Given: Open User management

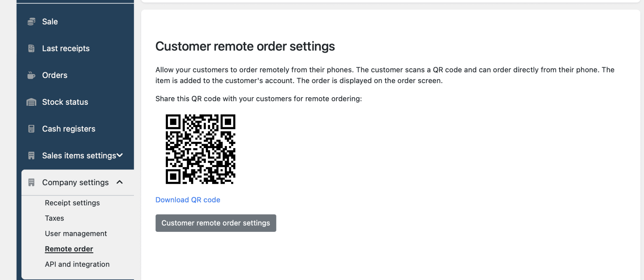Looking at the screenshot, I should pyautogui.click(x=76, y=233).
